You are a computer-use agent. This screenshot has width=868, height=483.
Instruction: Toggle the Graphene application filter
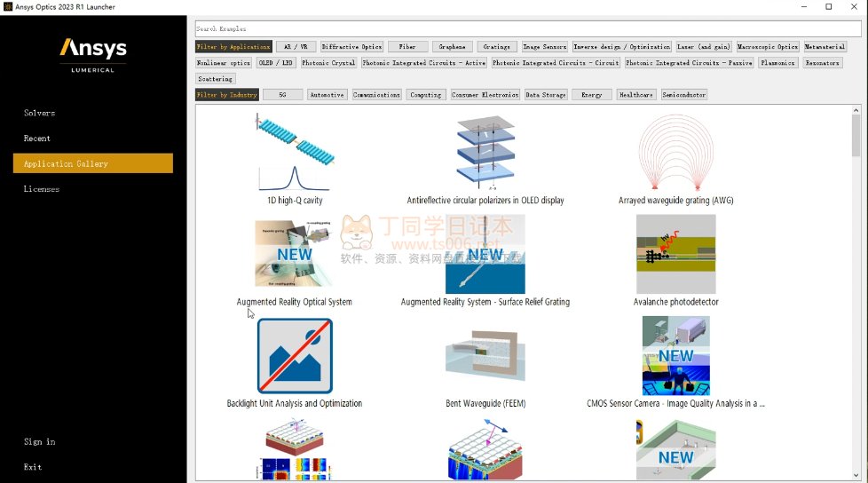click(453, 46)
